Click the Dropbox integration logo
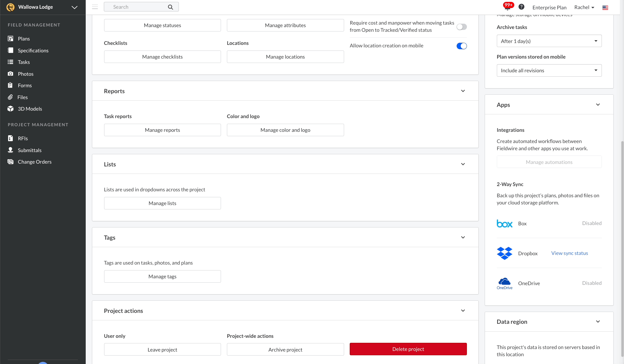 coord(504,253)
